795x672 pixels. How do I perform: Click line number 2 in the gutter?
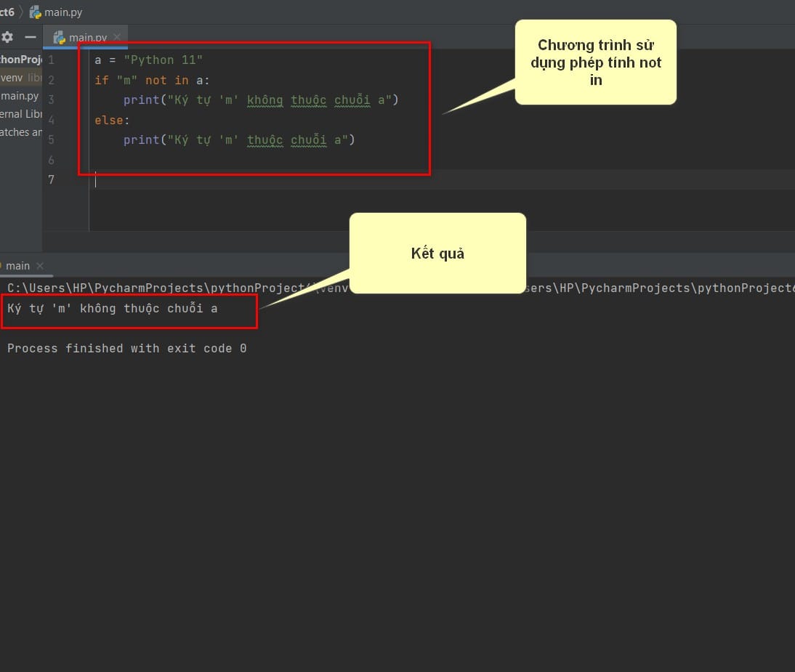point(51,80)
